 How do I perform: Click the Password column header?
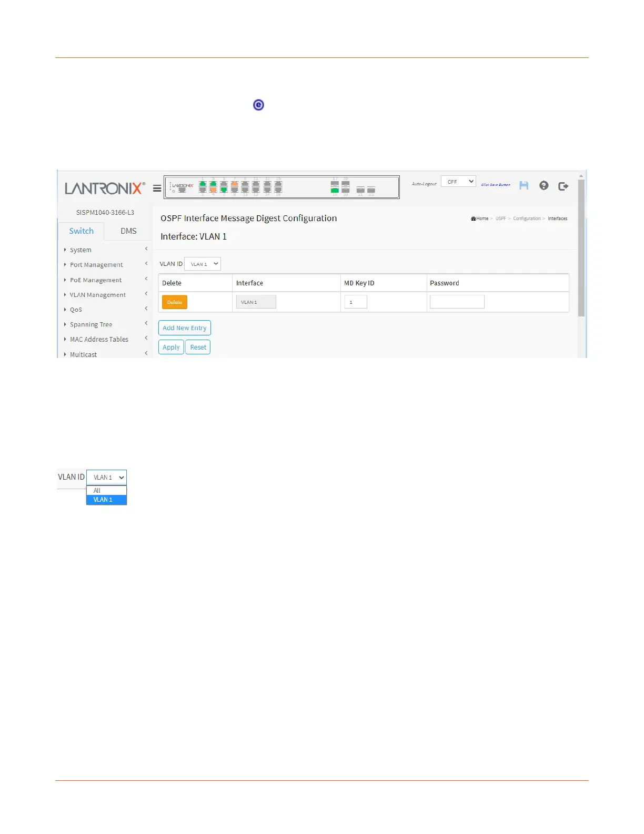445,283
